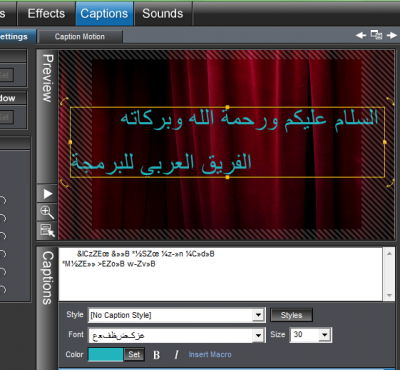Click left-middle handle of caption box
Viewport: 400px width, 370px height.
[x=70, y=142]
